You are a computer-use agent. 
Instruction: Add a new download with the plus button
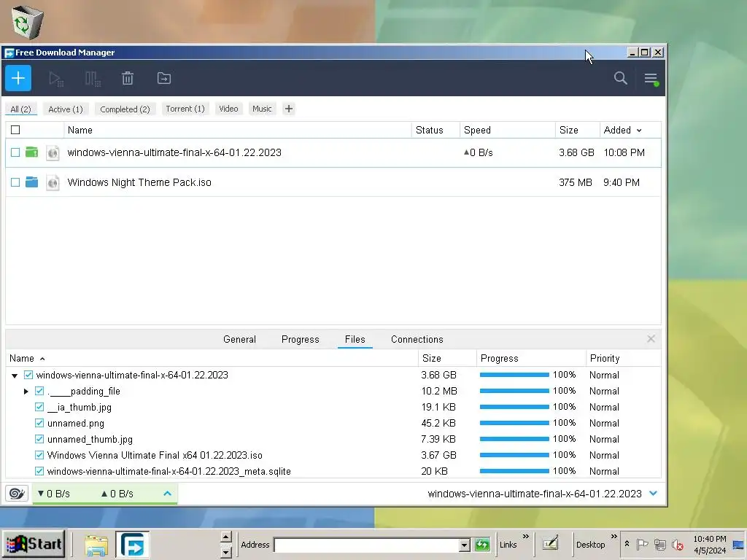[18, 78]
